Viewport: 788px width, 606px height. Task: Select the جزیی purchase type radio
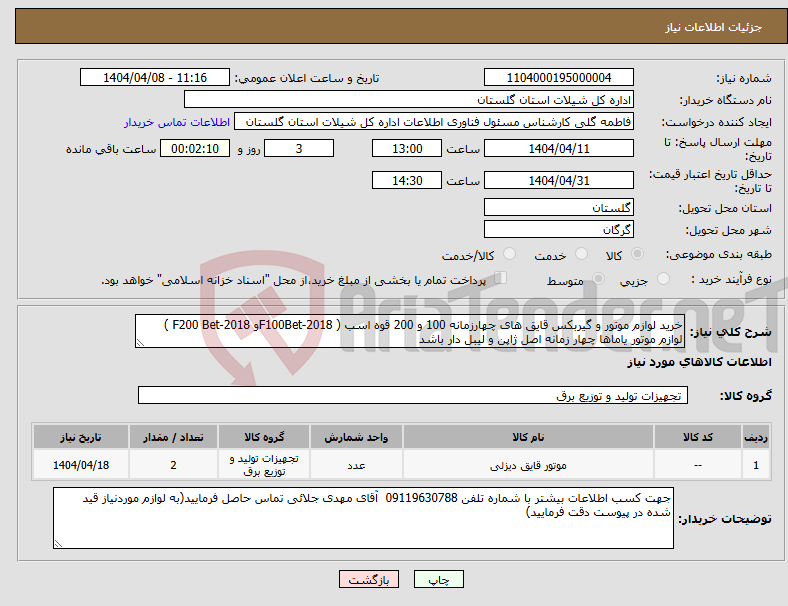pyautogui.click(x=663, y=279)
